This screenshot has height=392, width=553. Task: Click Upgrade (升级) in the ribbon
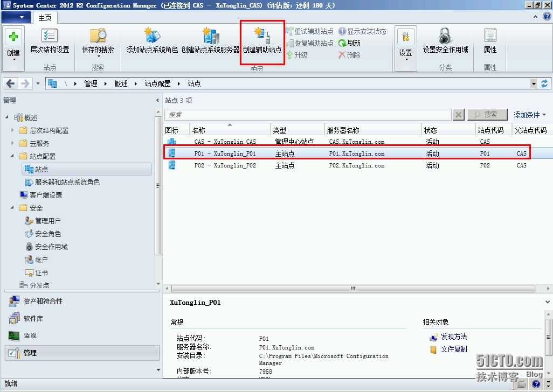(297, 55)
